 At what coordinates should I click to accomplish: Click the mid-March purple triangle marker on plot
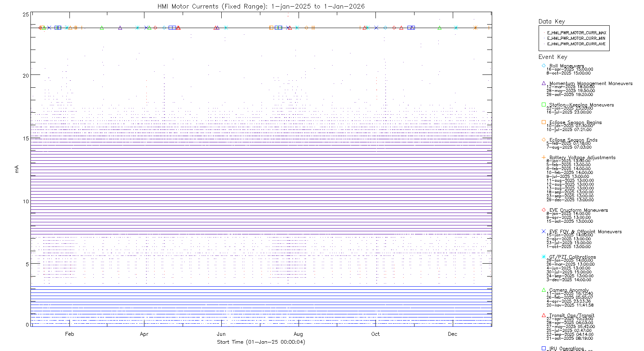(x=120, y=28)
